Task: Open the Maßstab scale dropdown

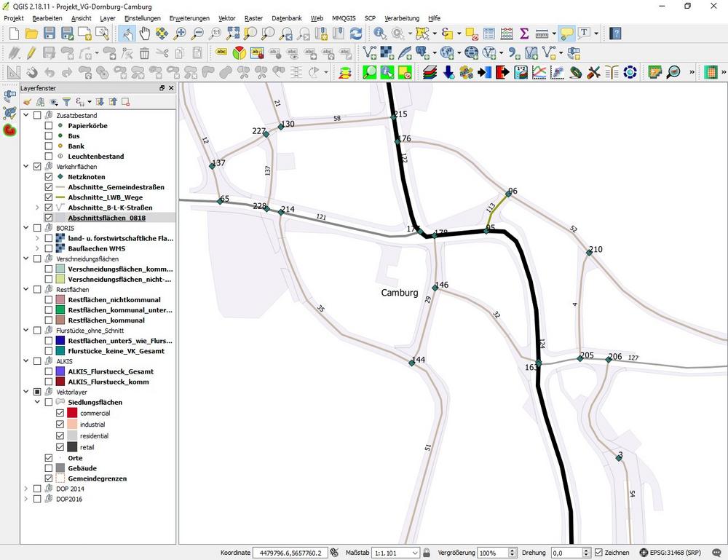Action: click(415, 553)
